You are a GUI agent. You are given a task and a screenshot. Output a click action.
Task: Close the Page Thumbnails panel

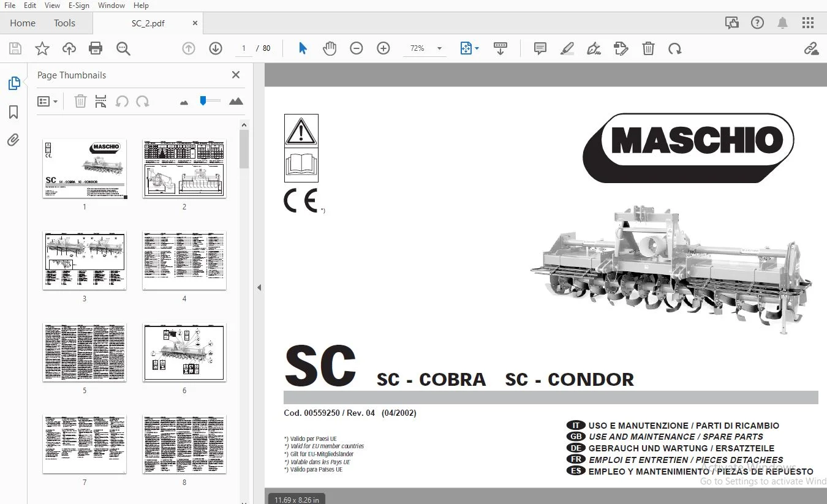click(x=236, y=75)
